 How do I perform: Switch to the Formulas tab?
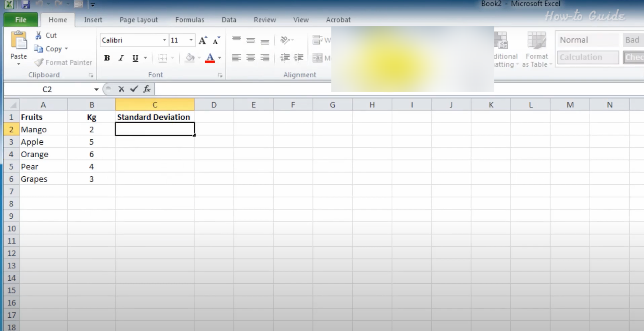[x=190, y=20]
